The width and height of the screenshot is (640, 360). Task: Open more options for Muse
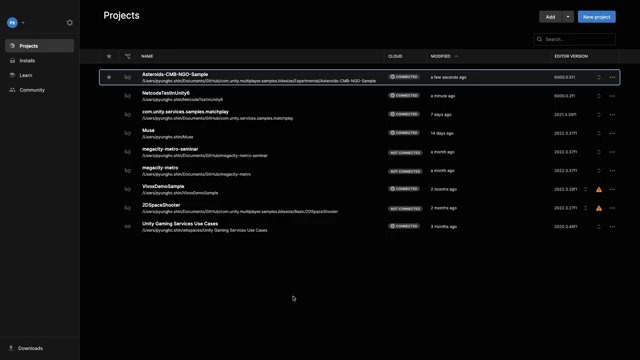click(x=612, y=133)
